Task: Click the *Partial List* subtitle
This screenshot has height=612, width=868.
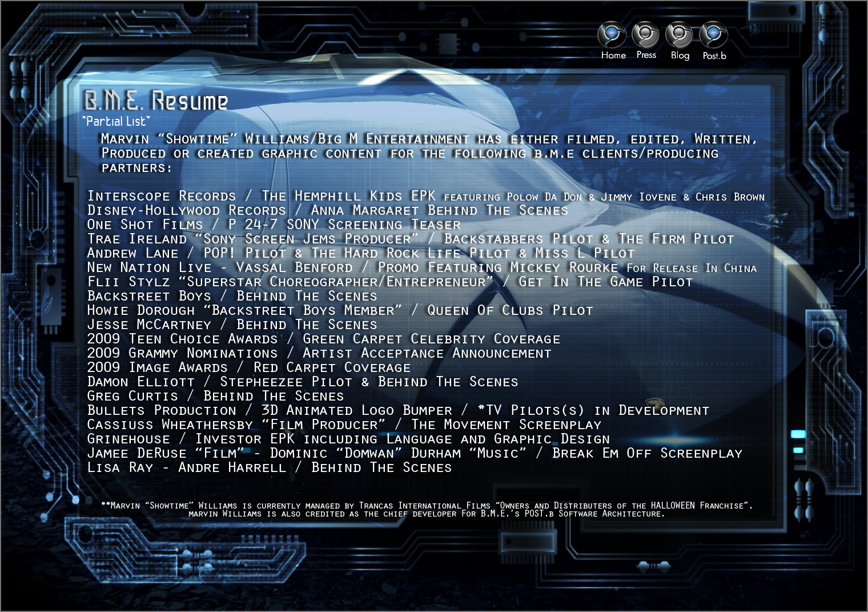Action: click(116, 121)
